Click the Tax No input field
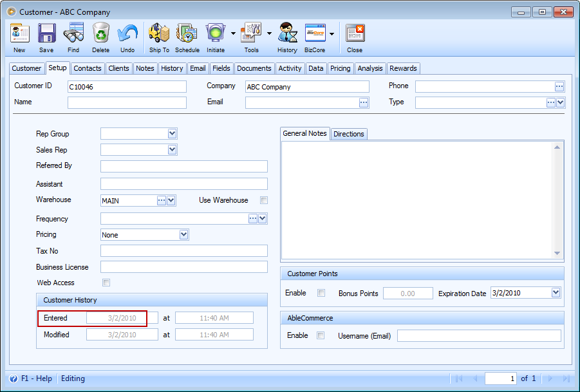580x392 pixels. coord(184,251)
